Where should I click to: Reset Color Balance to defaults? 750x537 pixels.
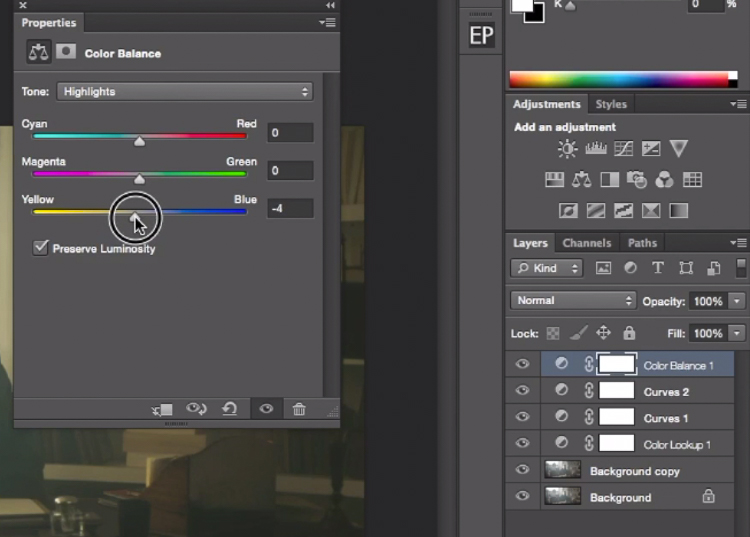pos(230,409)
